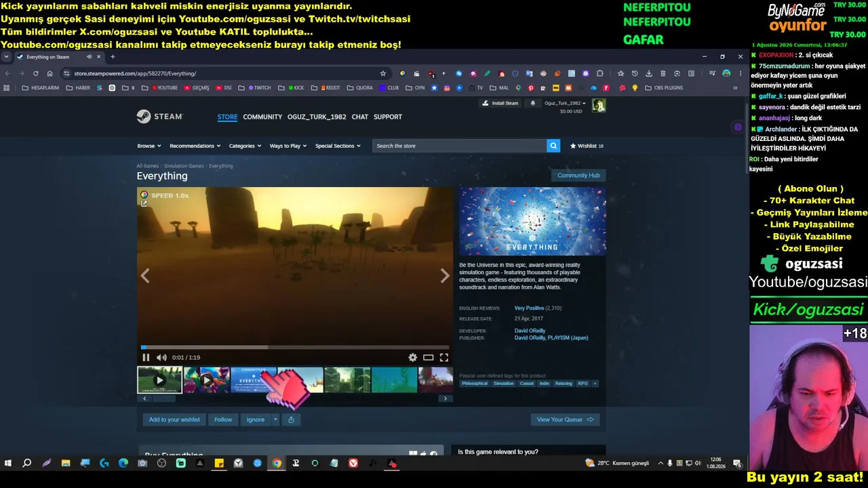The width and height of the screenshot is (868, 488).
Task: Open David OReilly developer link
Action: point(530,331)
